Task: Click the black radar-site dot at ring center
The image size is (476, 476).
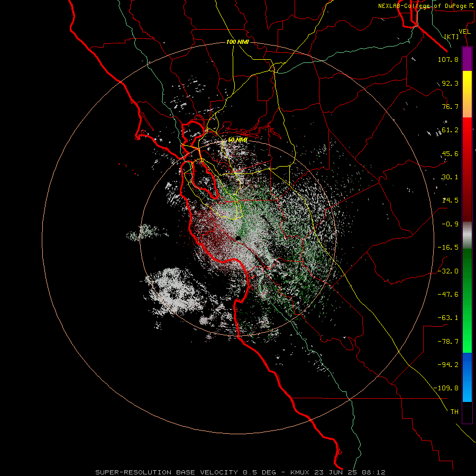Action: pos(239,239)
